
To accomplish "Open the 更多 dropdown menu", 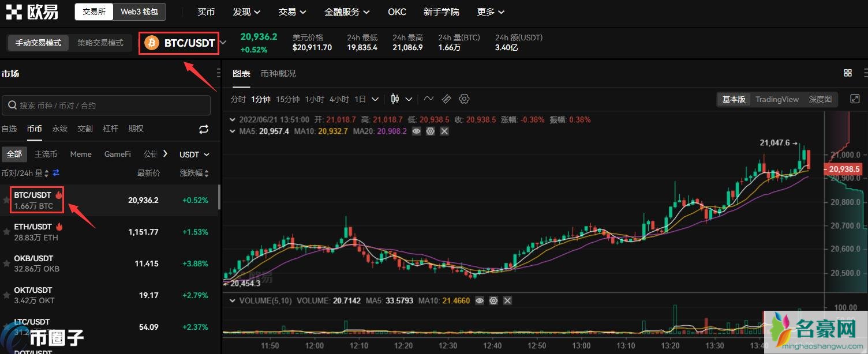I will coord(491,12).
